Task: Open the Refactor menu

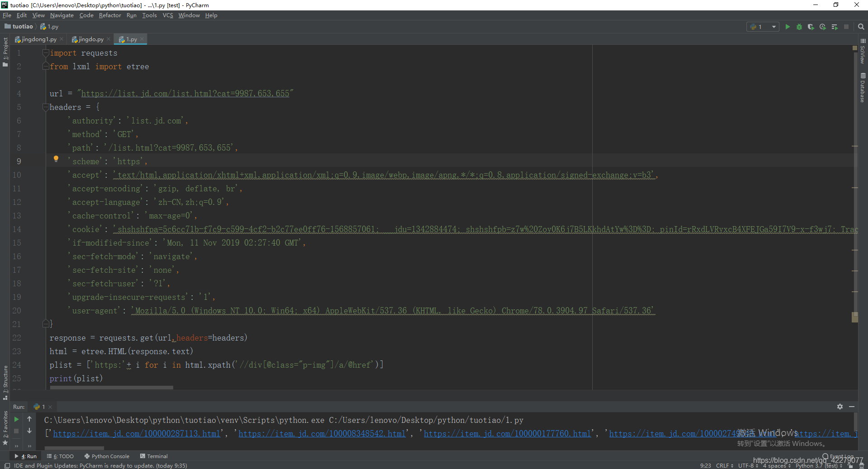Action: (x=110, y=15)
